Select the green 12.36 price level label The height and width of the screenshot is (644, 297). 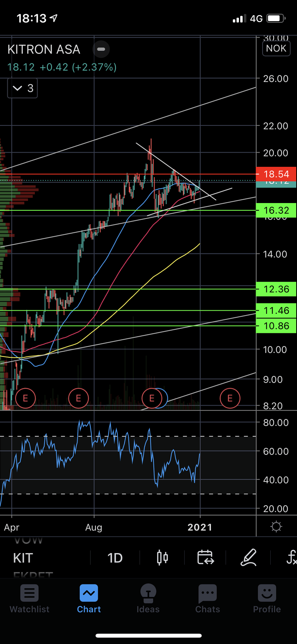coord(276,289)
